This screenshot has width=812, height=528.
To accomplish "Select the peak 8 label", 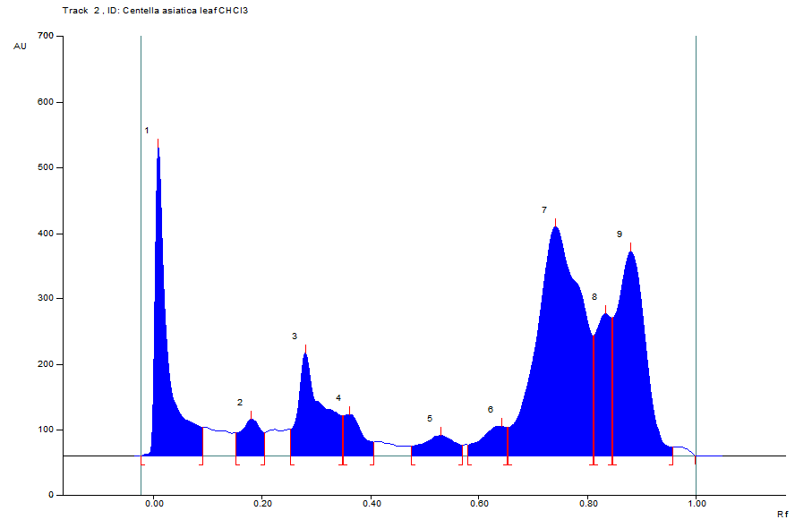I will pyautogui.click(x=594, y=297).
